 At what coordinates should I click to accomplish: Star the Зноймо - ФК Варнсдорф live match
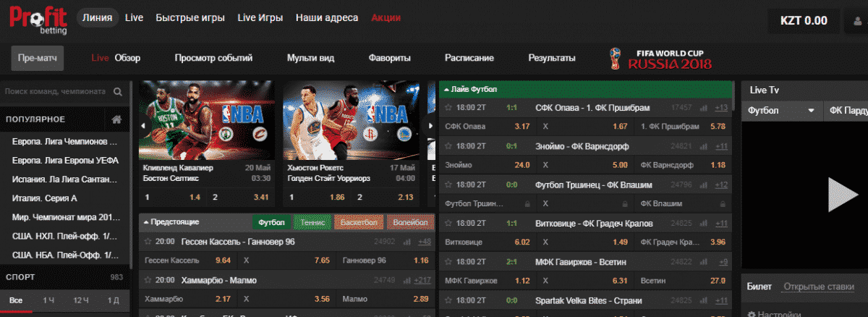(x=448, y=146)
